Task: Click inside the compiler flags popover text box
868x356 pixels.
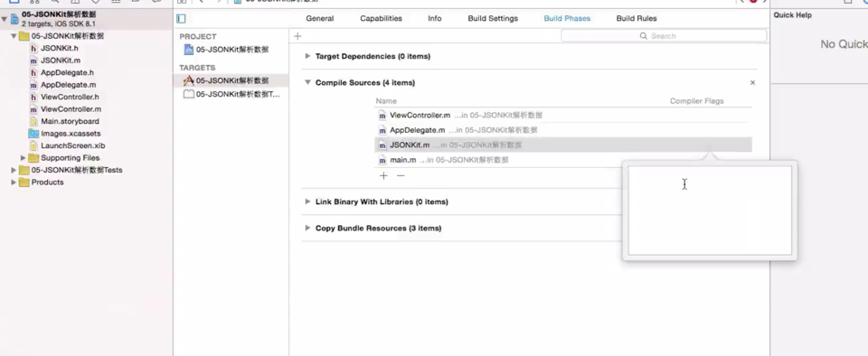Action: [x=710, y=210]
